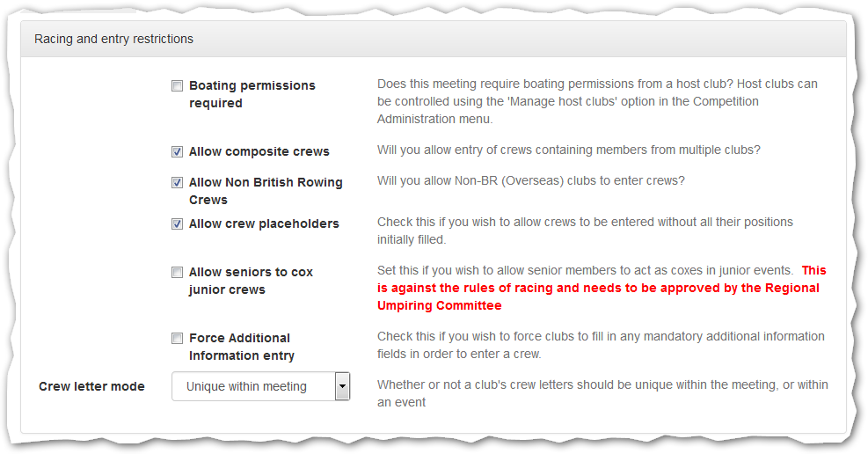Viewport: 868px width, 454px height.
Task: Untick the Allow composite crews checkbox
Action: pyautogui.click(x=177, y=152)
